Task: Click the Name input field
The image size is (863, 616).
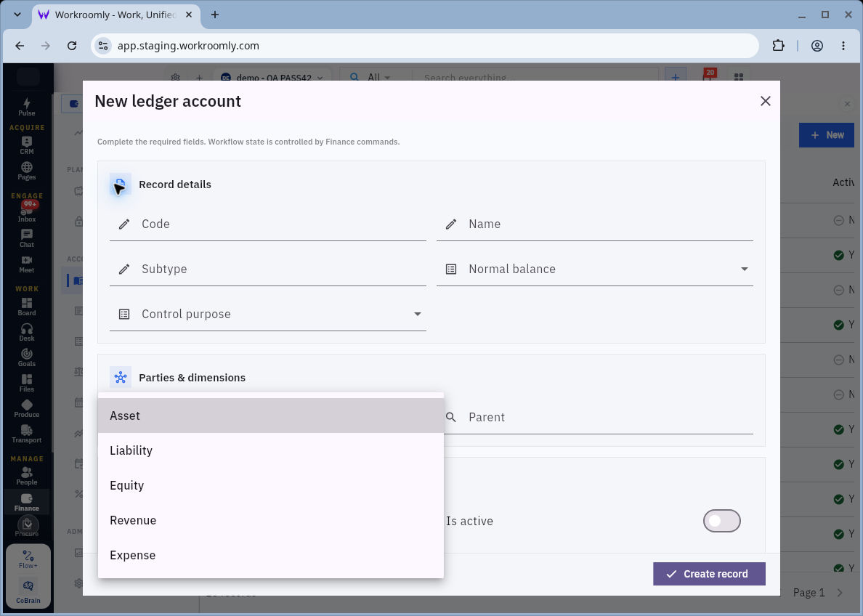Action: coord(594,224)
